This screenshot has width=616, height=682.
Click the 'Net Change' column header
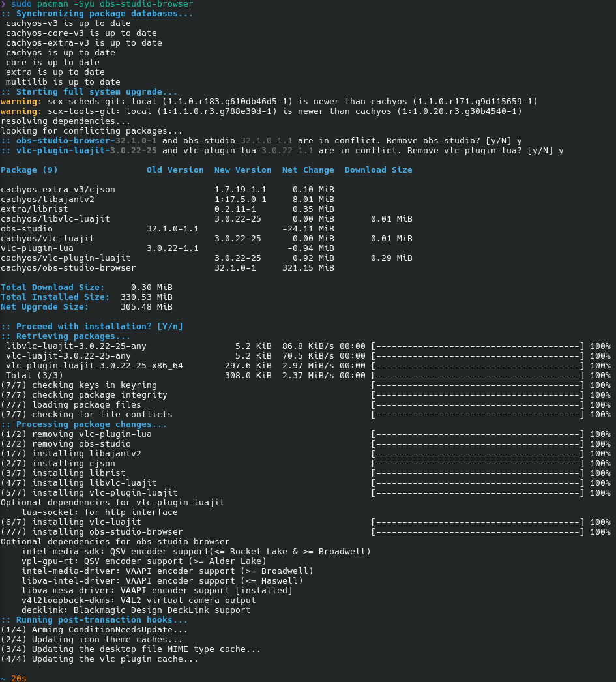click(x=308, y=170)
